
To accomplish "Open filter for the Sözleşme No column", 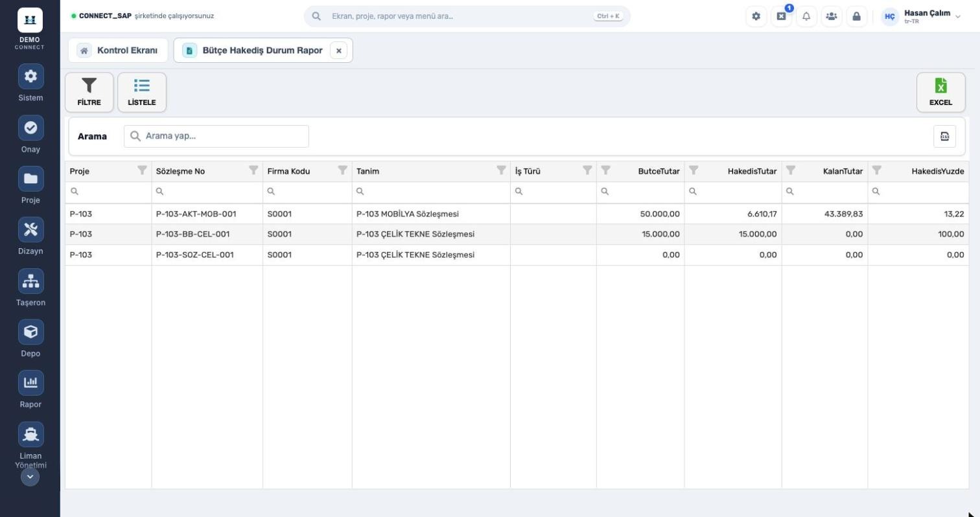I will click(253, 170).
